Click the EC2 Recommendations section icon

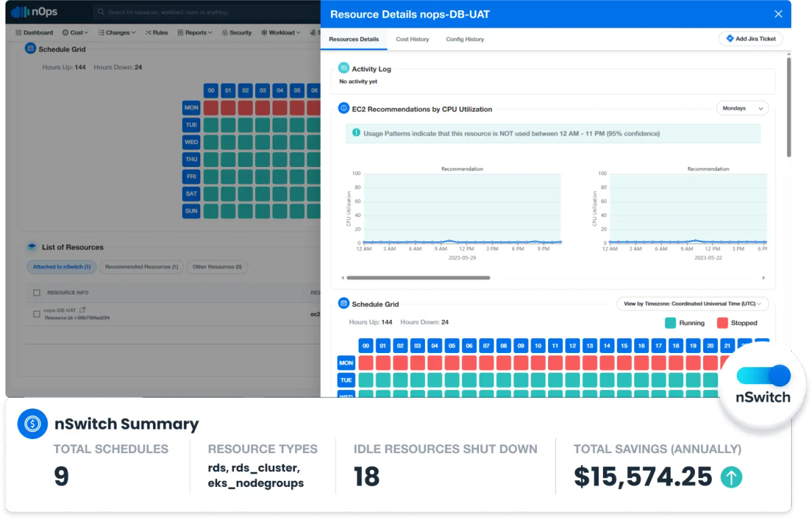click(344, 108)
